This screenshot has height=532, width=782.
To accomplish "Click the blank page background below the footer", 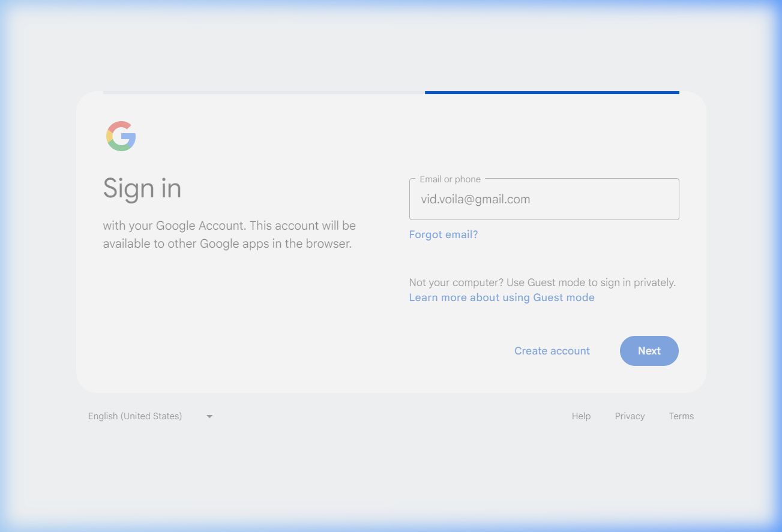I will (x=390, y=474).
